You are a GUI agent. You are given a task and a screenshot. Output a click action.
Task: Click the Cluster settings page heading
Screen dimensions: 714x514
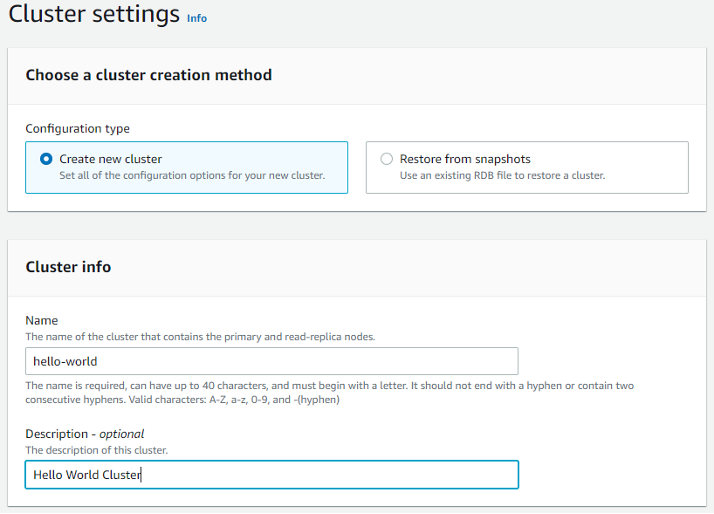(x=94, y=16)
